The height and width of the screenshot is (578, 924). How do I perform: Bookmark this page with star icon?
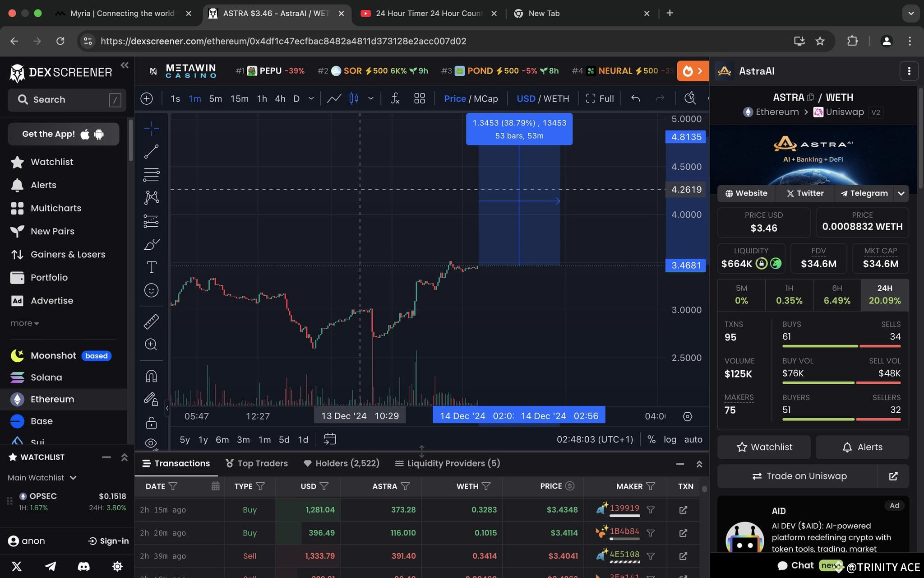pos(820,41)
